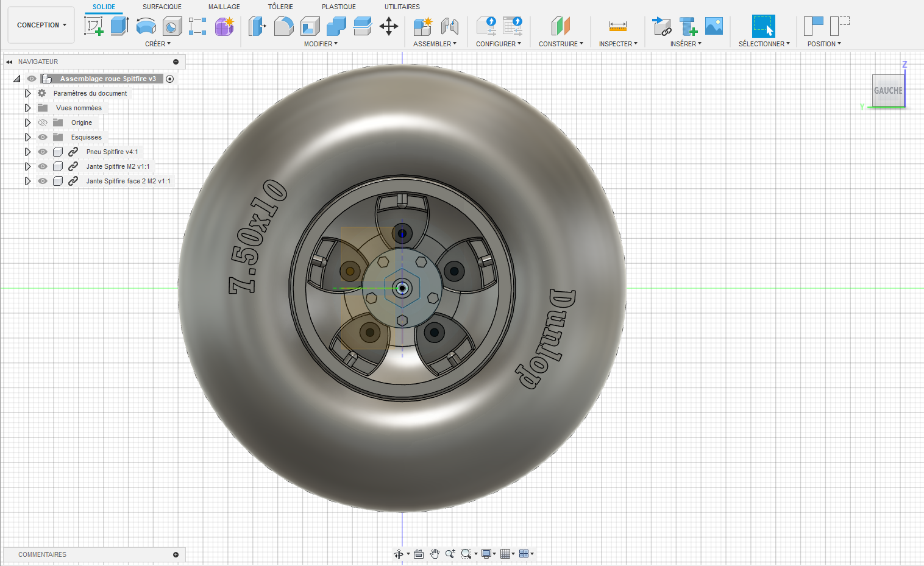Image resolution: width=924 pixels, height=566 pixels.
Task: Expand Paramètres du document
Action: [27, 93]
